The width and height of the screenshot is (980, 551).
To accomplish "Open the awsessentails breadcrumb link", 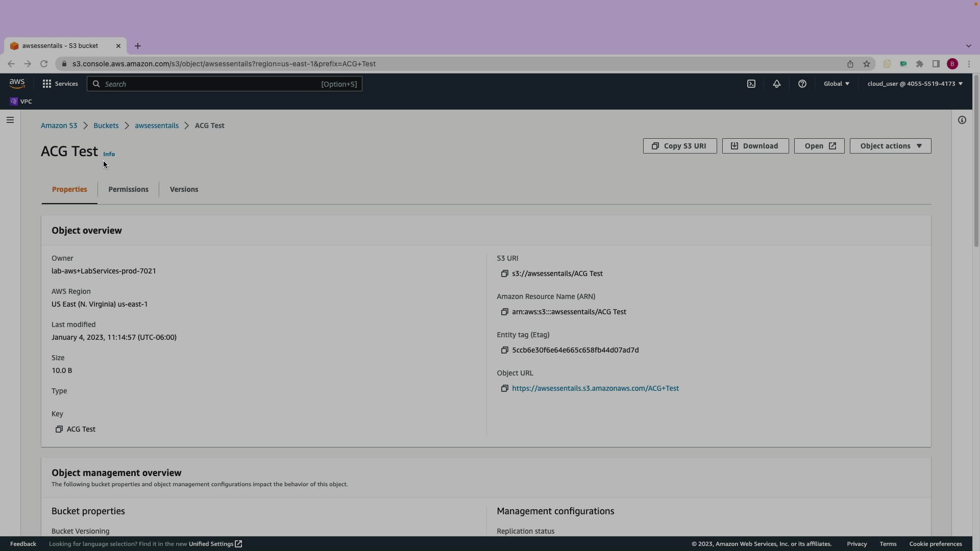I will [x=157, y=126].
